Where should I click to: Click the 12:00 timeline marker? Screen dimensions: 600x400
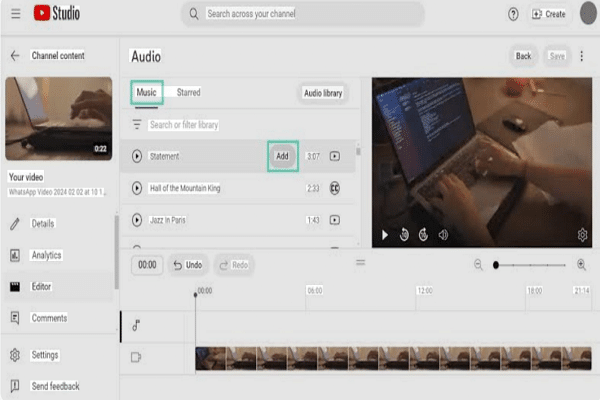coord(425,291)
